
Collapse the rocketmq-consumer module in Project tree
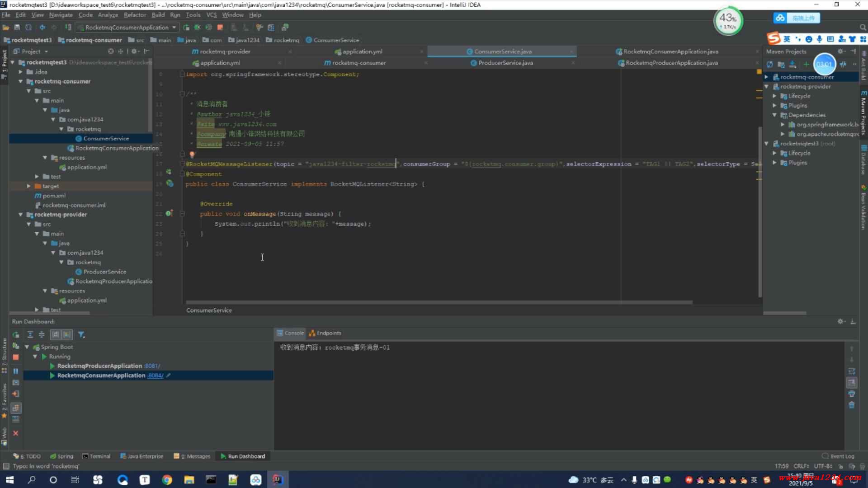pos(21,82)
